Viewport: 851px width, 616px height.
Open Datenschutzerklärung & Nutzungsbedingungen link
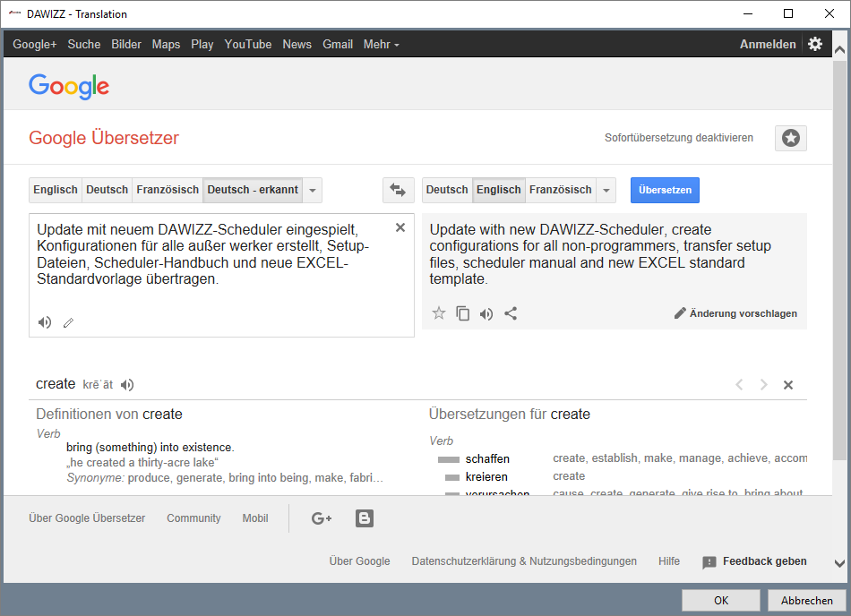click(x=524, y=561)
